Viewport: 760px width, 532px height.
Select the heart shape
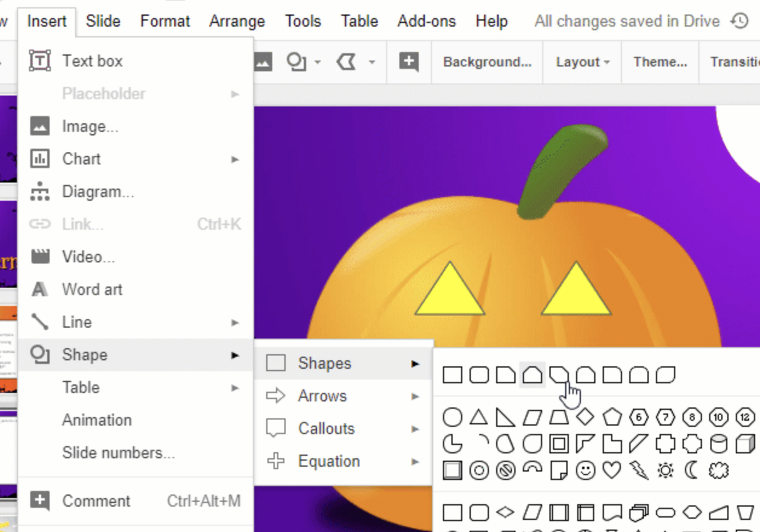point(612,470)
